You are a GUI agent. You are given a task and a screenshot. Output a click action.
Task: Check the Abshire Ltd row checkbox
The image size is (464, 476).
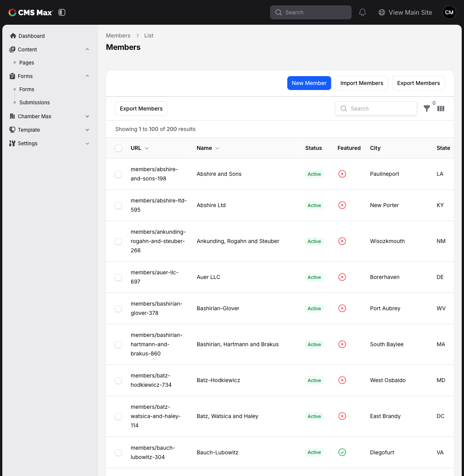point(118,206)
